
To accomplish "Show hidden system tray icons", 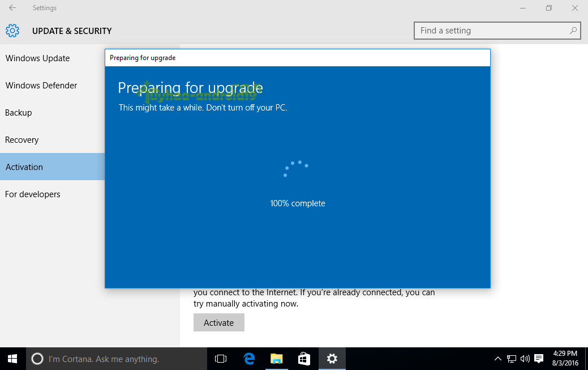I will coord(497,359).
